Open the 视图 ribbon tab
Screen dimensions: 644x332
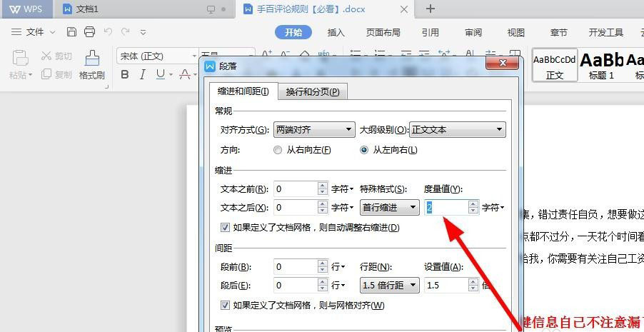click(x=516, y=32)
